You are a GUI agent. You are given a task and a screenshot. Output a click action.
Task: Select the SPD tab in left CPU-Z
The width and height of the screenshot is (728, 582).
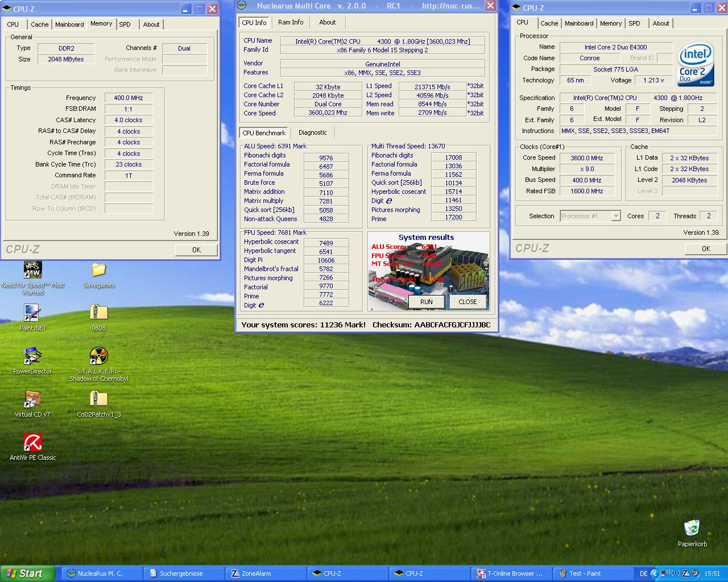(125, 24)
